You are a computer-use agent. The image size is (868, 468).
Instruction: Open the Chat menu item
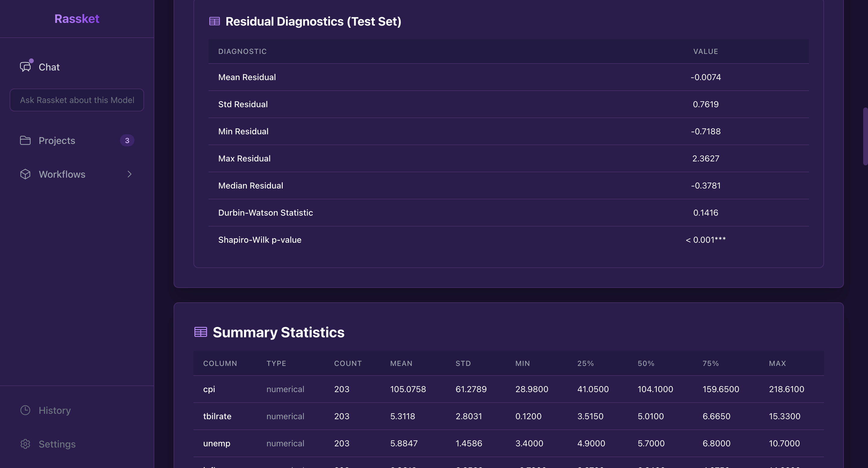click(x=49, y=67)
